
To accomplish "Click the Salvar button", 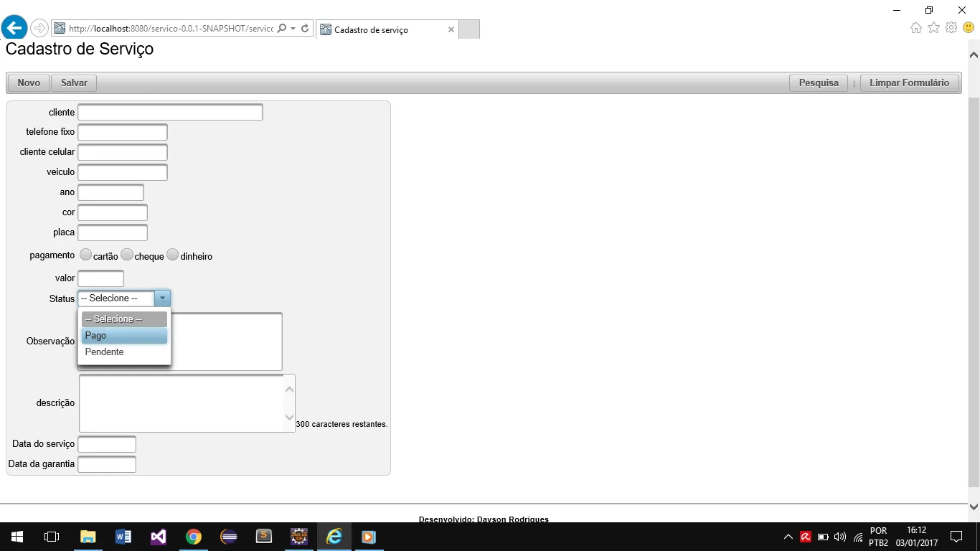I will pyautogui.click(x=74, y=83).
